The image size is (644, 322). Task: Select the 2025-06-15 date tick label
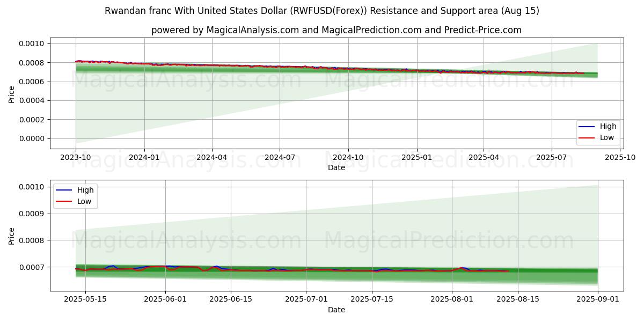pos(231,299)
